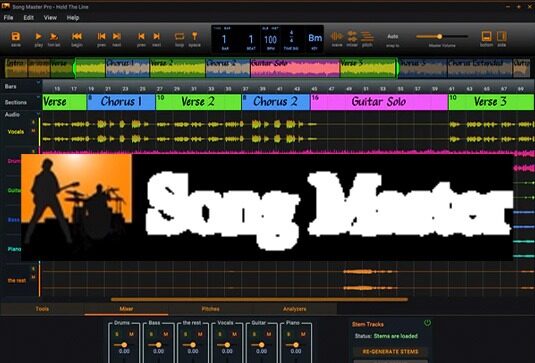Mute 'the rest' track in timeline
Screen dimensions: 535x363
pos(33,277)
